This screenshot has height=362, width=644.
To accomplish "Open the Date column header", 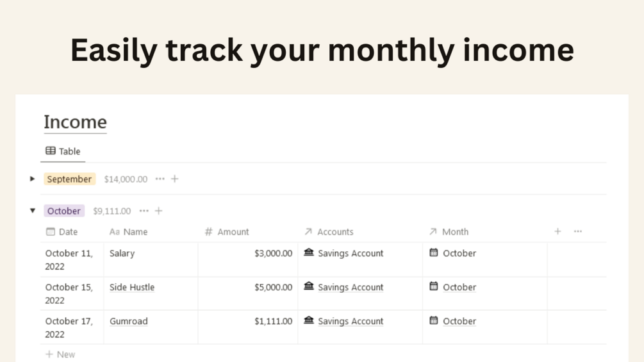I will click(62, 232).
